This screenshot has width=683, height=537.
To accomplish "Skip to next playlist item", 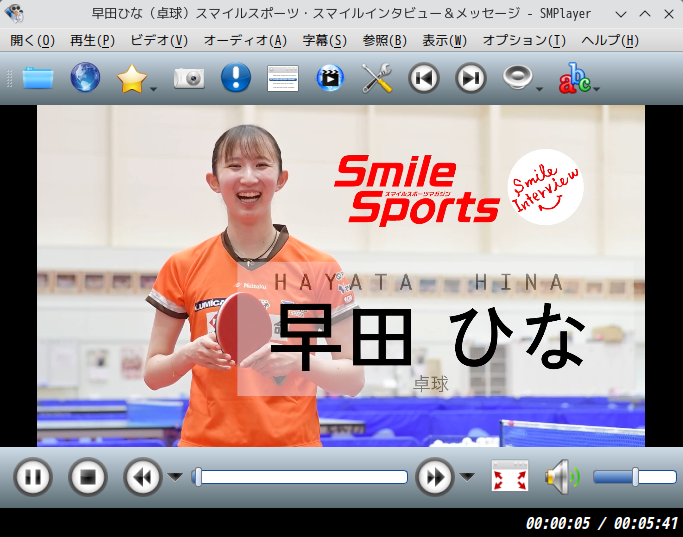I will 471,78.
